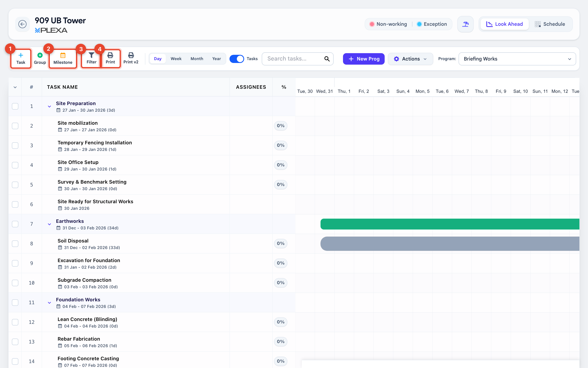Collapse the Site Preparation group
Viewport: 588px width, 368px height.
[49, 107]
